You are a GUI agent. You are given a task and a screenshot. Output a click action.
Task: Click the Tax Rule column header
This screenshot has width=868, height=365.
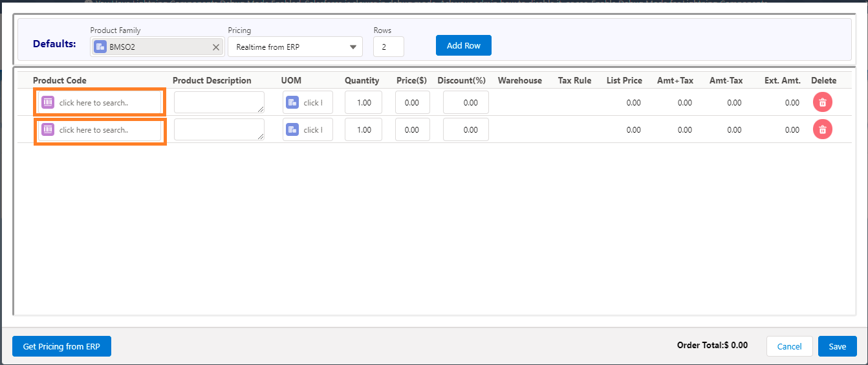click(x=575, y=80)
